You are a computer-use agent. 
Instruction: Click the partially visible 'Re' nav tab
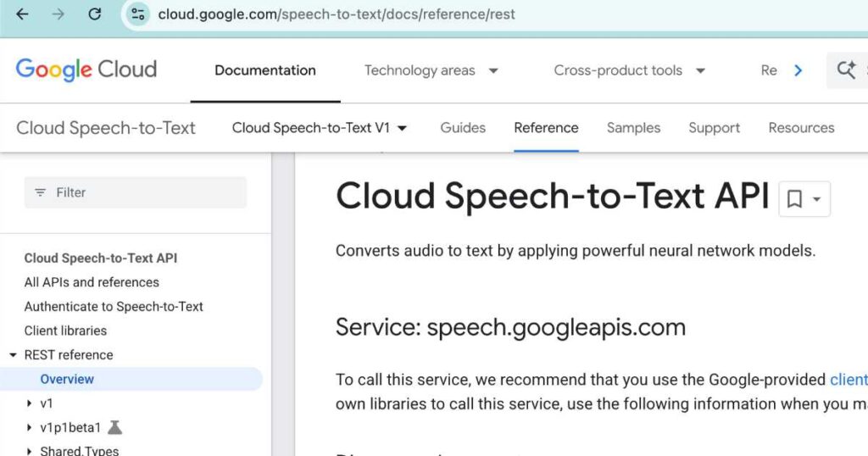(x=769, y=70)
